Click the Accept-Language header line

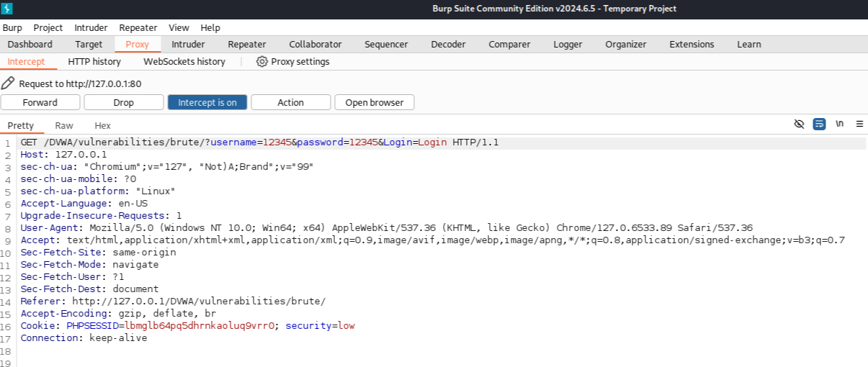[84, 204]
